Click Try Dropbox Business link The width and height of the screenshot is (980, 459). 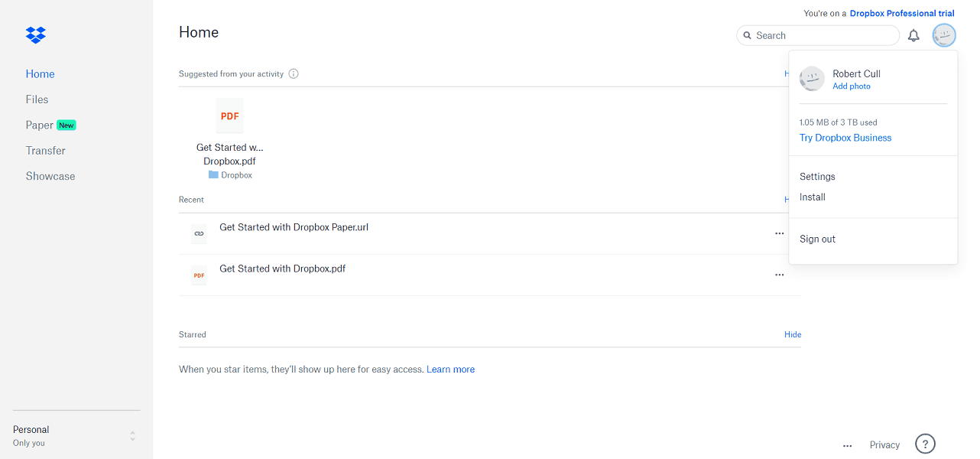(x=845, y=138)
